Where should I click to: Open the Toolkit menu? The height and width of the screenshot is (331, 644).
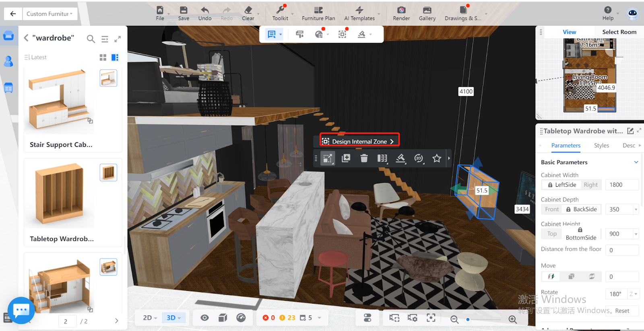(x=280, y=13)
